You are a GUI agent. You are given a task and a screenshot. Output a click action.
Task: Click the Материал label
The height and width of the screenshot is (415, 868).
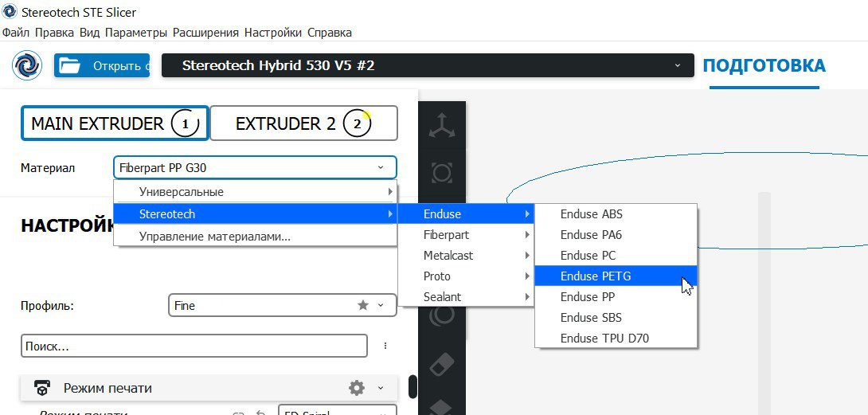(x=48, y=167)
